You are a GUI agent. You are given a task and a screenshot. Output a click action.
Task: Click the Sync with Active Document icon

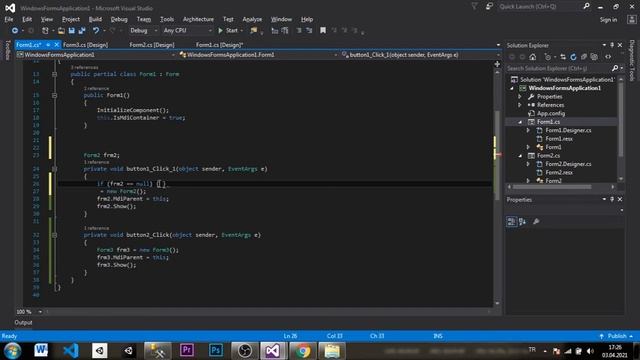[563, 57]
